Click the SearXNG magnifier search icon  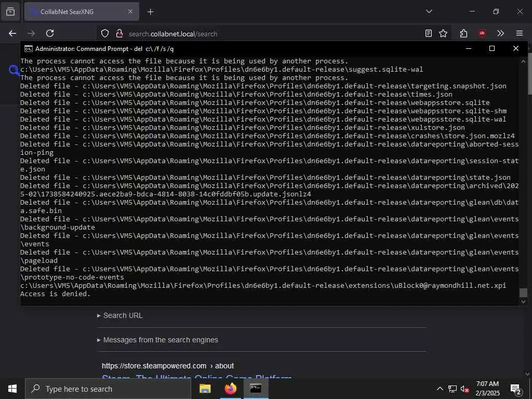click(x=14, y=70)
